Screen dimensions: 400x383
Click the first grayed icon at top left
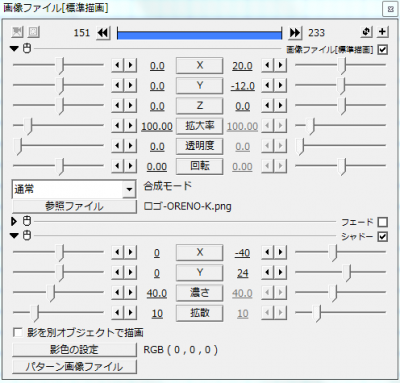click(17, 32)
